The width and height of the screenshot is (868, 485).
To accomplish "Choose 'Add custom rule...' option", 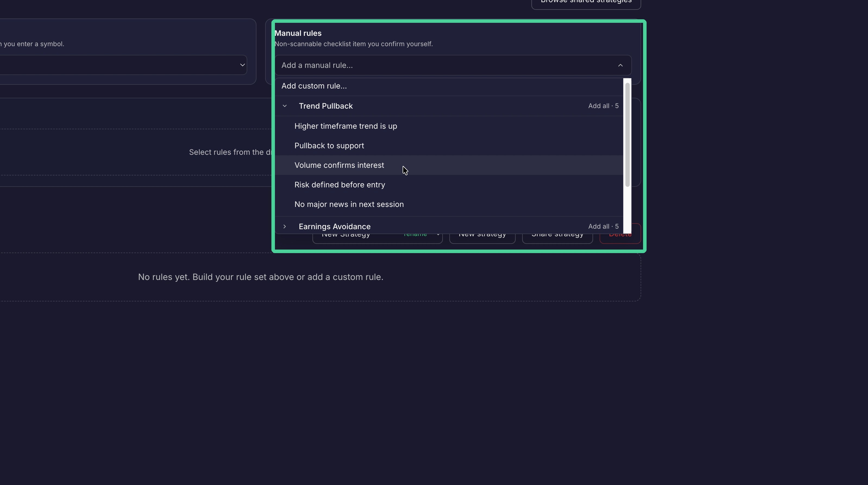I will [x=449, y=86].
